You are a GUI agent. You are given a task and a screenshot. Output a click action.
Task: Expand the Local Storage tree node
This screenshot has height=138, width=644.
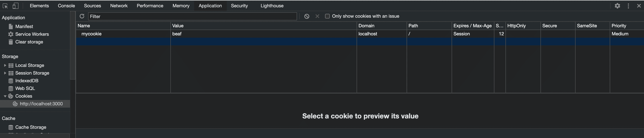(x=5, y=65)
